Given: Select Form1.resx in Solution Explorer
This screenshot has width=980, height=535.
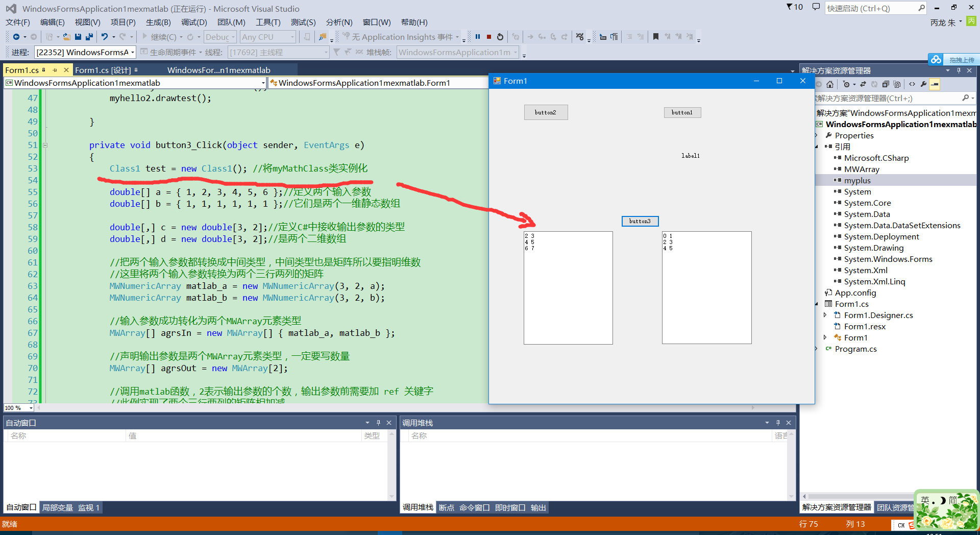Looking at the screenshot, I should [x=865, y=326].
